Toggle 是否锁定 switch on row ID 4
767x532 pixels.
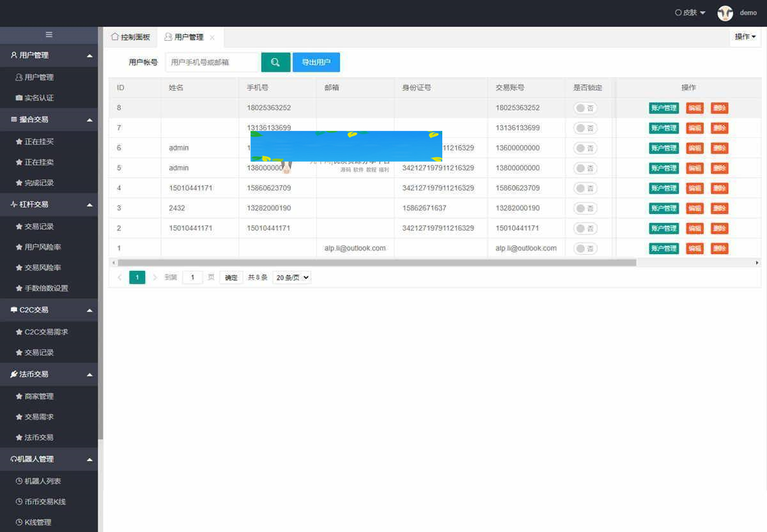[585, 188]
